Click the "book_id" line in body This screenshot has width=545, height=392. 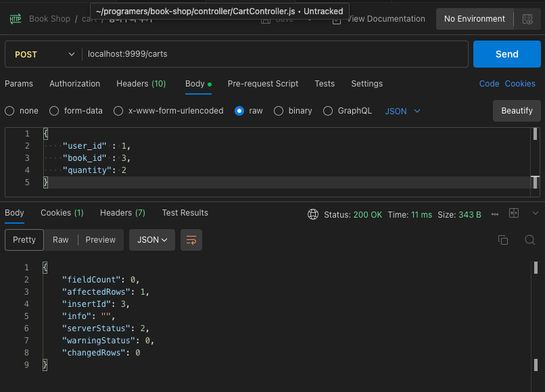[x=96, y=158]
